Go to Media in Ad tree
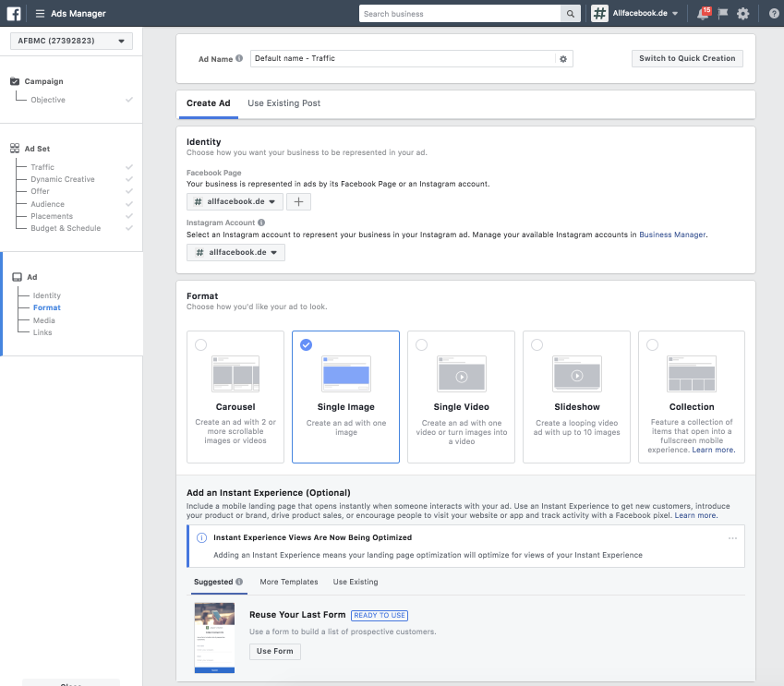The height and width of the screenshot is (686, 784). [x=44, y=320]
